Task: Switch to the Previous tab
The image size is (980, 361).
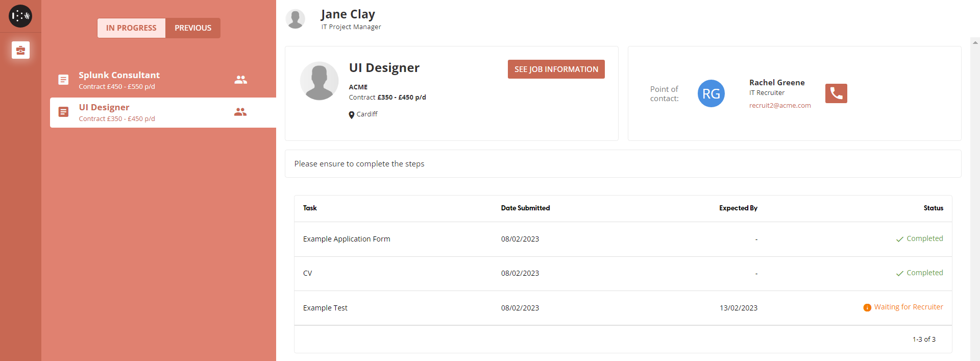Action: pos(193,28)
